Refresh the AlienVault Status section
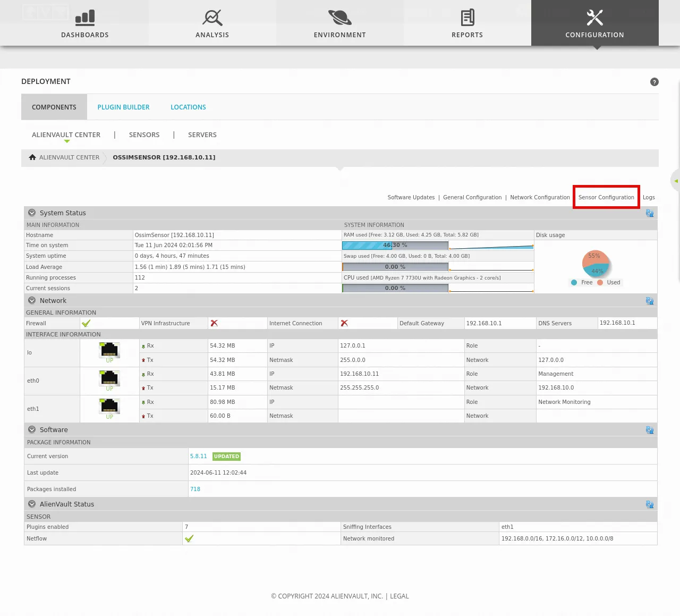Screen dimensions: 680x616 point(649,504)
